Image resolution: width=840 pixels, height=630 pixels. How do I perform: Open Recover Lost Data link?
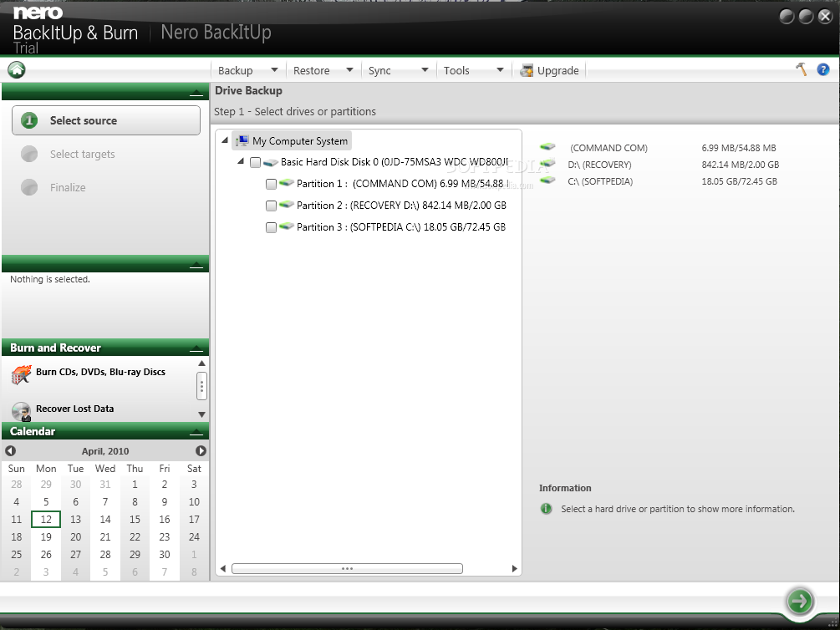point(75,409)
